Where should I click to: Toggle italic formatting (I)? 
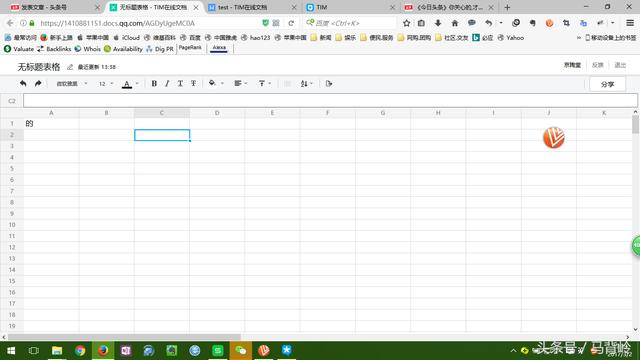[167, 83]
